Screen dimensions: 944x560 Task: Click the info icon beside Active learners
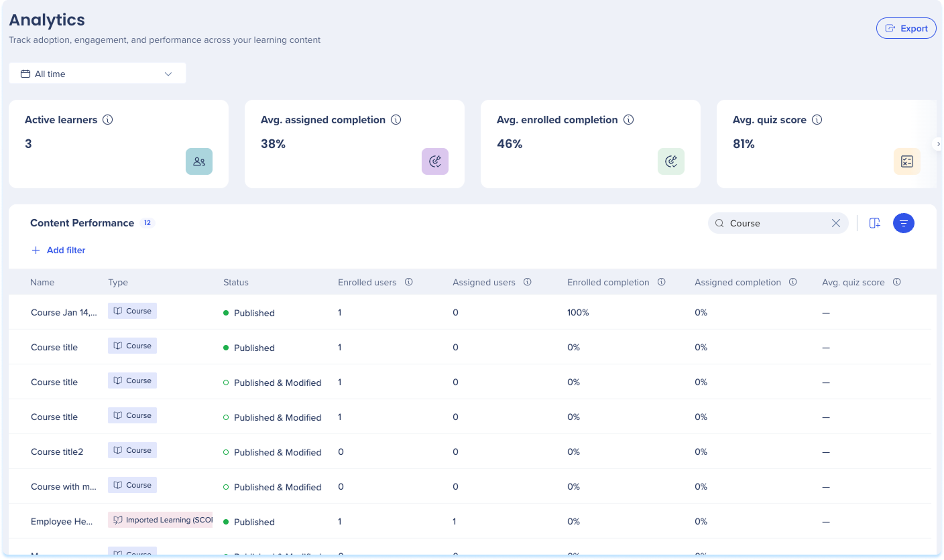[108, 120]
